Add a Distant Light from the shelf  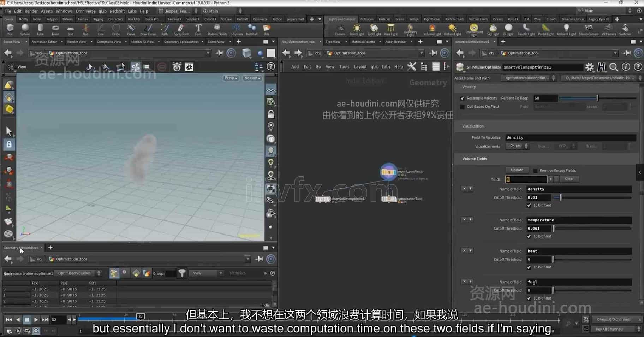[x=452, y=30]
